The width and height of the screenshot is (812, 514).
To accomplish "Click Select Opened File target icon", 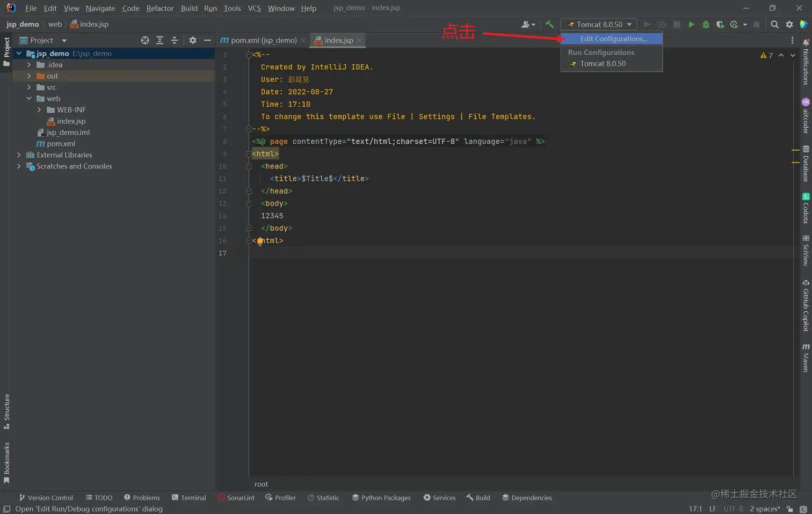I will tap(145, 40).
